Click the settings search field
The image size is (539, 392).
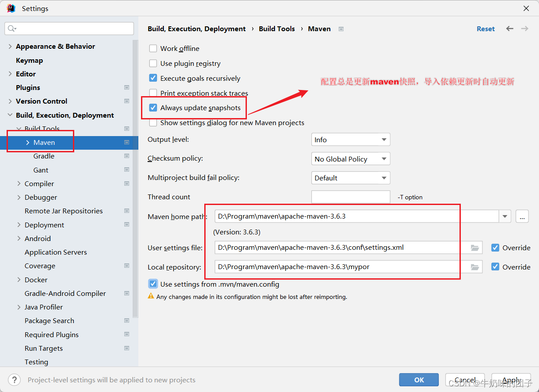coord(69,29)
